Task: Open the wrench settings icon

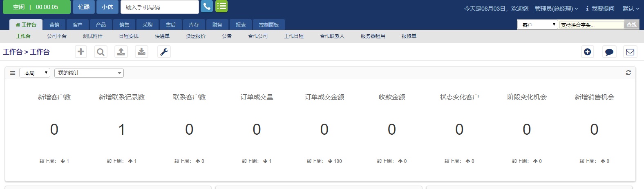Action: click(x=164, y=52)
